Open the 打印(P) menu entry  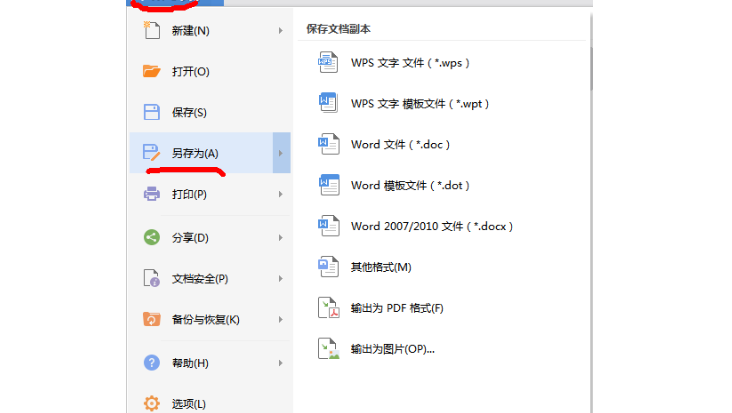pos(210,194)
